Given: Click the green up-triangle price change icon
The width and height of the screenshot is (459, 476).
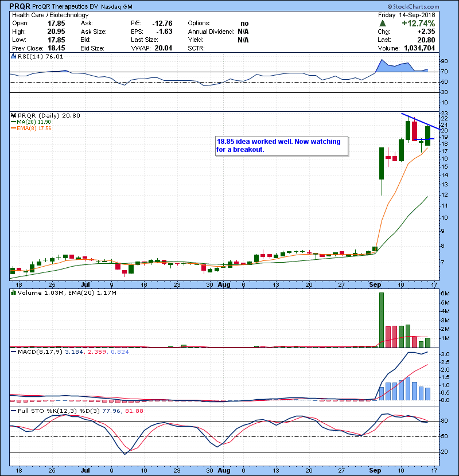Looking at the screenshot, I should pyautogui.click(x=383, y=24).
